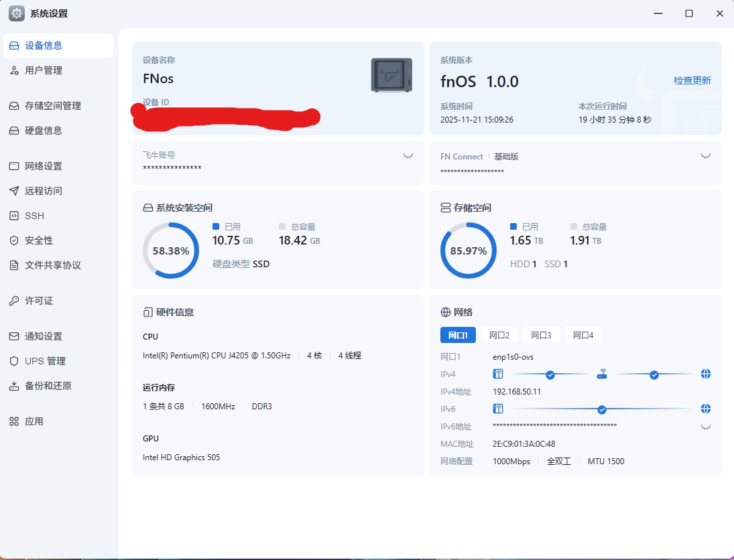Open the UPS 管理 page

click(x=58, y=361)
